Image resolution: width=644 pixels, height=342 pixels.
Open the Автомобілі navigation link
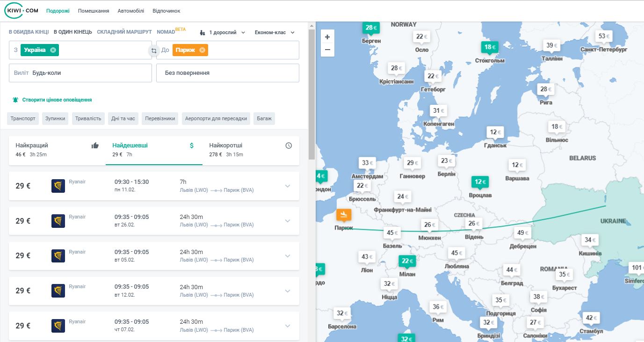(x=131, y=11)
